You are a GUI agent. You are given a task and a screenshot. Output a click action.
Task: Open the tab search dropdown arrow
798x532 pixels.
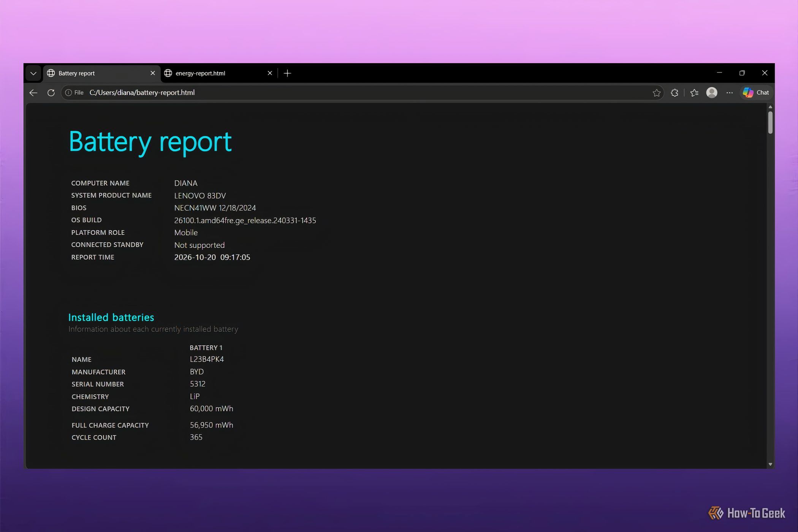pos(33,73)
